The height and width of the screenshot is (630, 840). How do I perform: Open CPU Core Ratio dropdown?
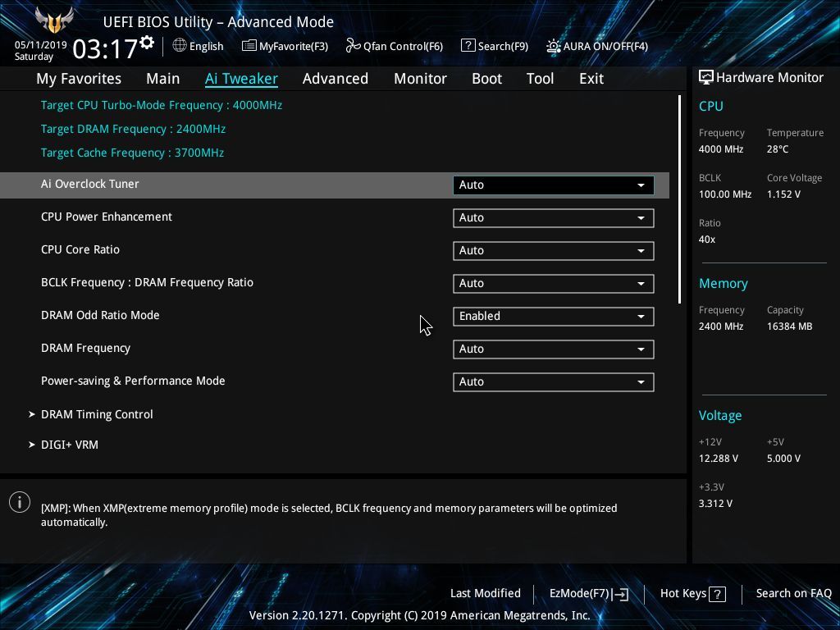click(x=554, y=251)
